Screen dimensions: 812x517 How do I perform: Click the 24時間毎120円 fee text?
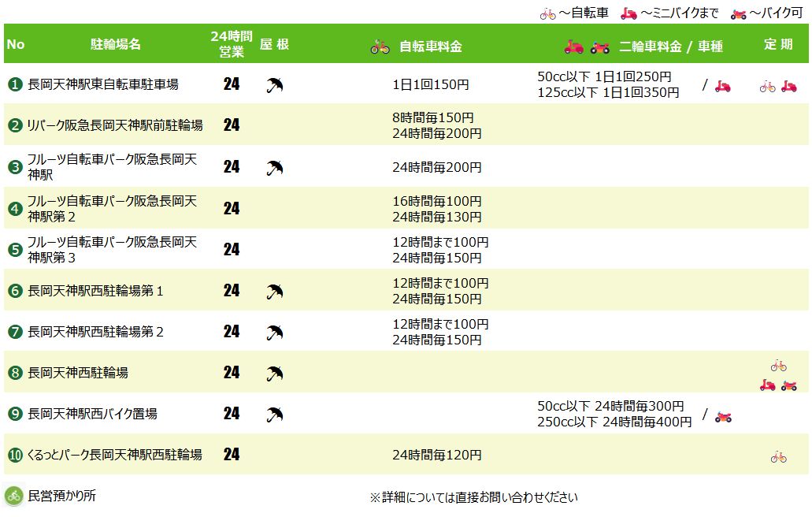[436, 455]
